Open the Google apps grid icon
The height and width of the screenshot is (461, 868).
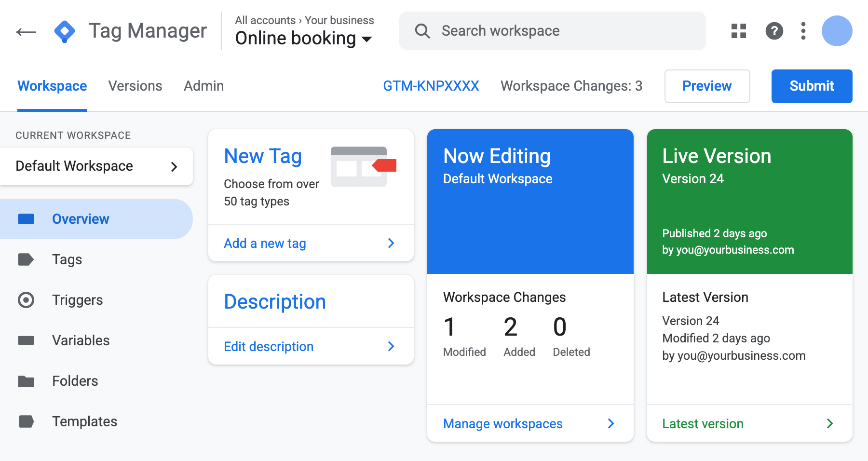[x=739, y=31]
